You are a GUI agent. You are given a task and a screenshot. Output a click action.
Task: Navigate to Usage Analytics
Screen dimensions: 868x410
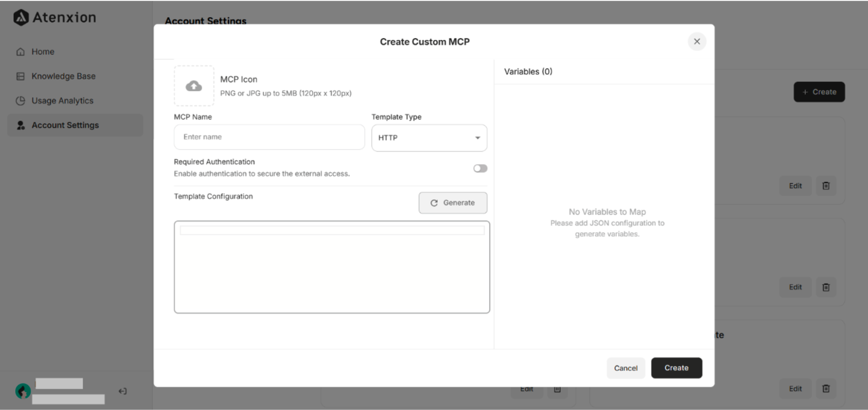pyautogui.click(x=62, y=100)
